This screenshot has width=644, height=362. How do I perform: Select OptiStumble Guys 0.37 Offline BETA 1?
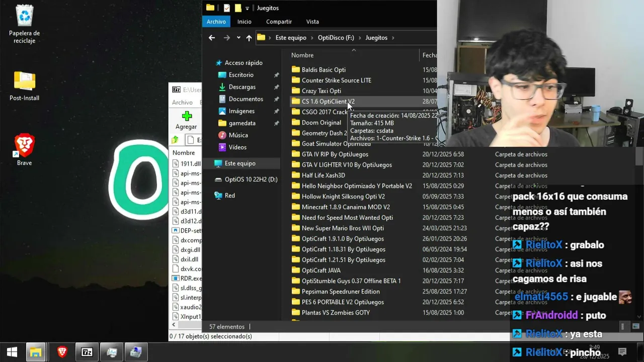point(351,281)
